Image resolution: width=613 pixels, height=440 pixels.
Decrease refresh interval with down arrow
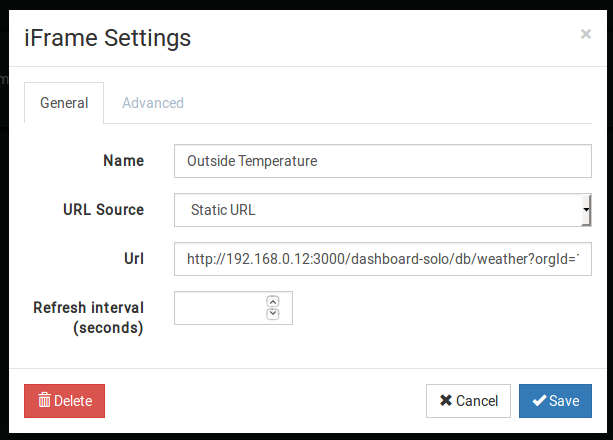[273, 314]
